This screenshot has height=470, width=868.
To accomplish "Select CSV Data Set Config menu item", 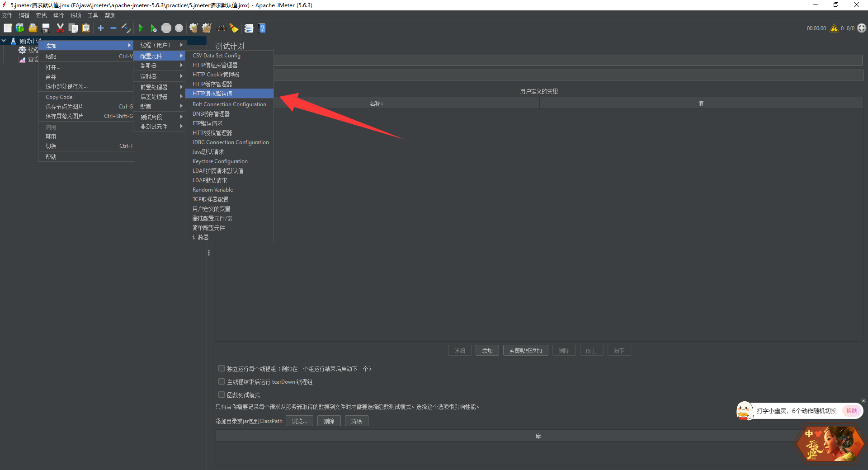I will 229,56.
